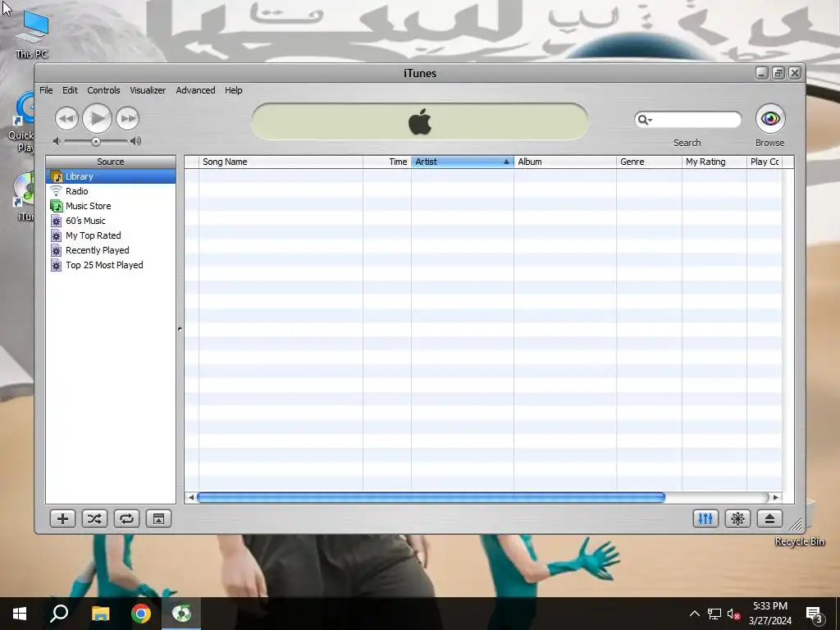The height and width of the screenshot is (630, 840).
Task: Toggle the Shuffle button
Action: click(94, 518)
